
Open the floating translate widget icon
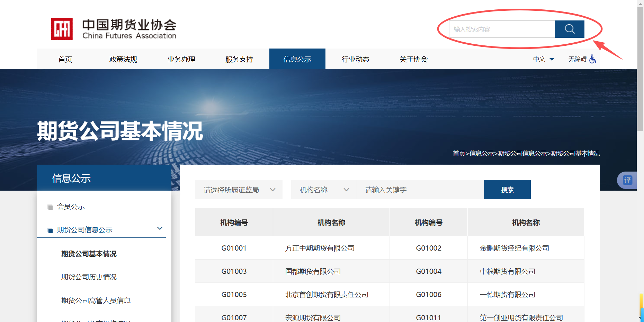[627, 180]
